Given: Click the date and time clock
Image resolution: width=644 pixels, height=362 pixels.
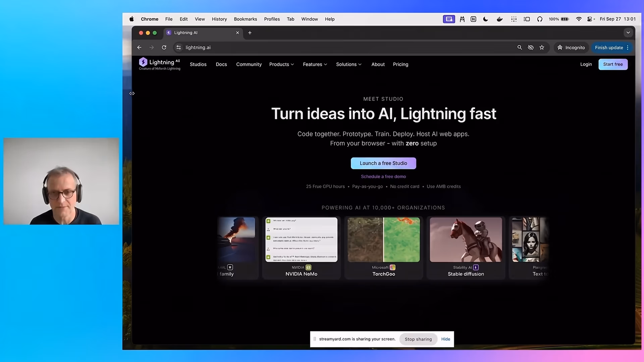Looking at the screenshot, I should pyautogui.click(x=618, y=19).
